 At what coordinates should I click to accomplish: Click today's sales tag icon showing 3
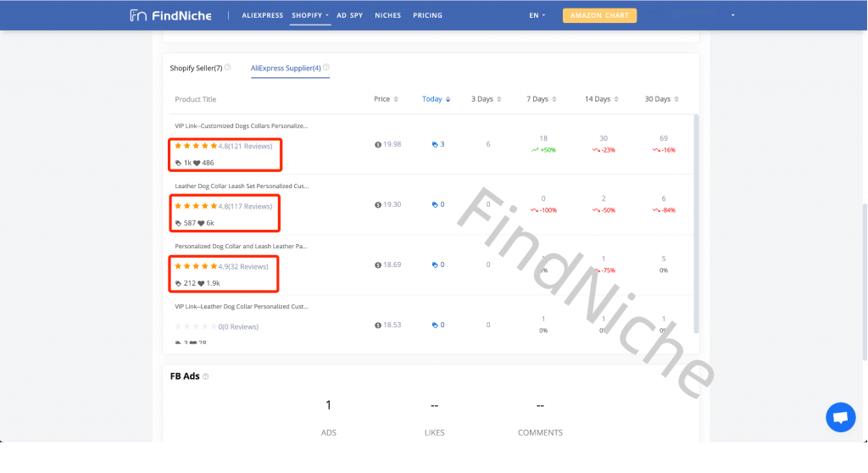click(435, 145)
